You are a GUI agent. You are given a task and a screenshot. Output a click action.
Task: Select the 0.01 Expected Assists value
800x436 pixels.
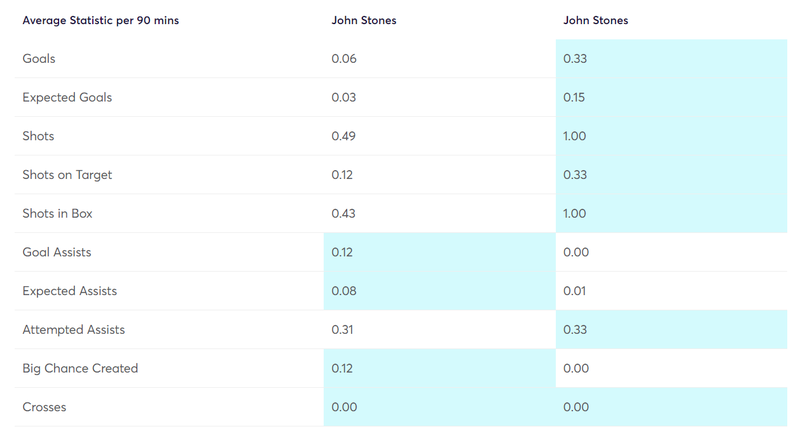pyautogui.click(x=574, y=291)
